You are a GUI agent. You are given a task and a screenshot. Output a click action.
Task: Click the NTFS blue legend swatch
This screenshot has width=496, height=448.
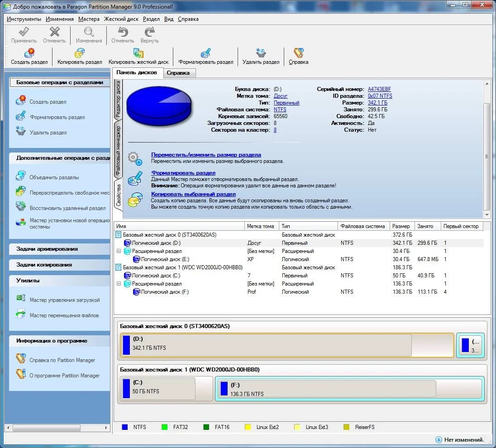pyautogui.click(x=125, y=427)
